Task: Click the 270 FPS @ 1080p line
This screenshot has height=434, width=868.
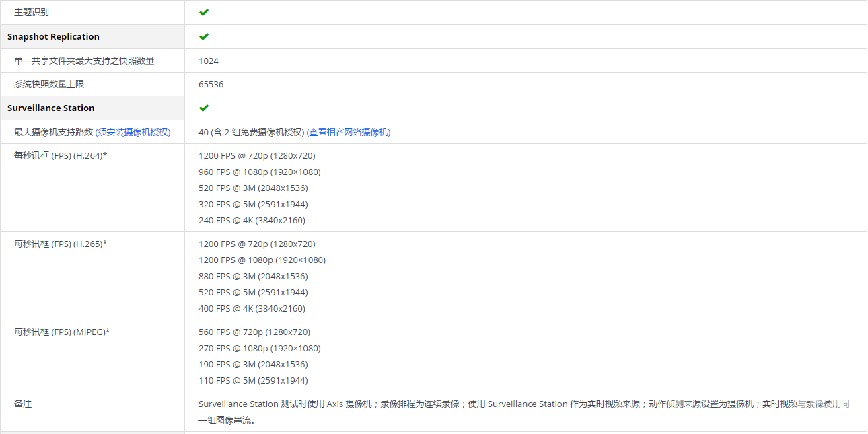Action: pyautogui.click(x=260, y=348)
